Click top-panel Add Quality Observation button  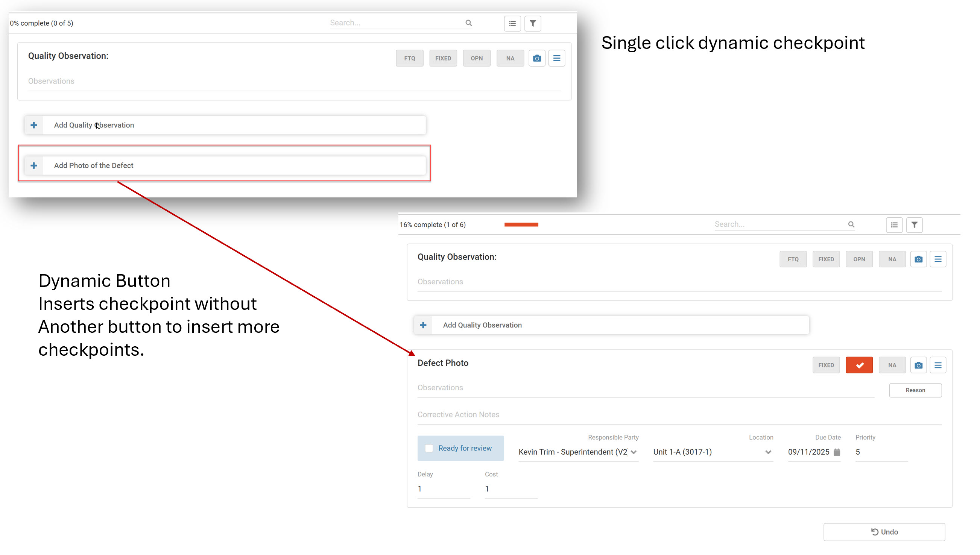[x=225, y=125]
